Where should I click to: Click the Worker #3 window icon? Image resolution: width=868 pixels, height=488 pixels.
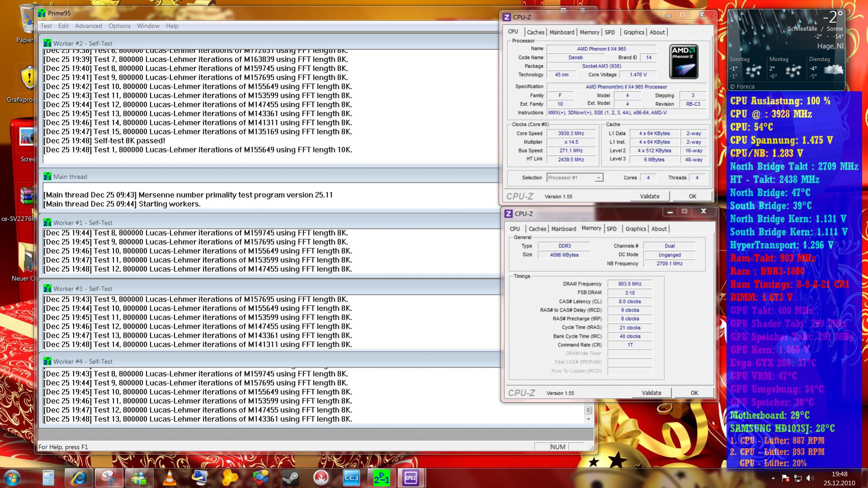47,289
